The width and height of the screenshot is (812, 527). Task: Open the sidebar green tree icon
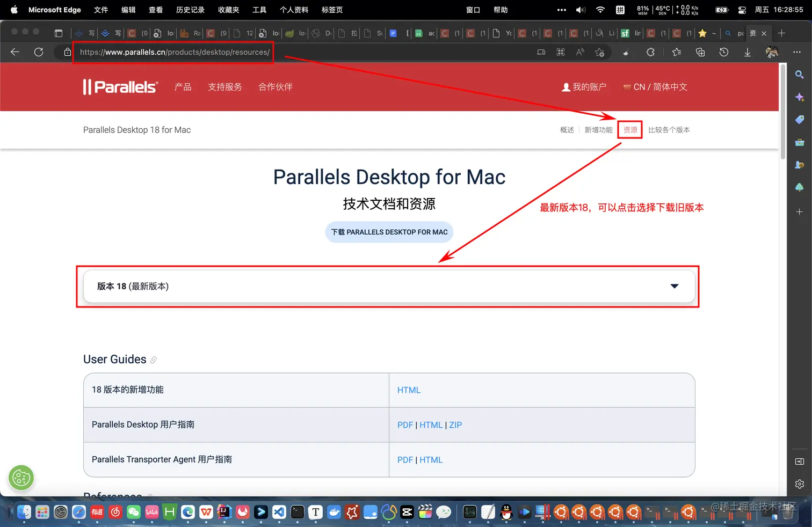click(x=800, y=187)
